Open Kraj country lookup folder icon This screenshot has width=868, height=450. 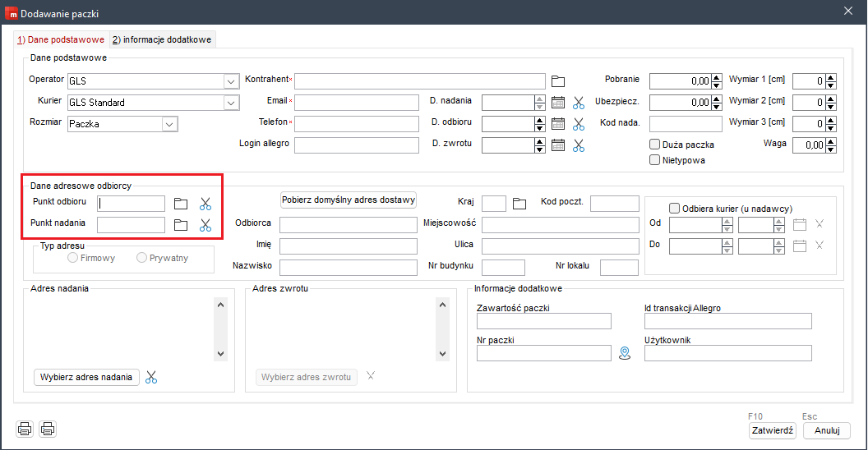point(519,204)
